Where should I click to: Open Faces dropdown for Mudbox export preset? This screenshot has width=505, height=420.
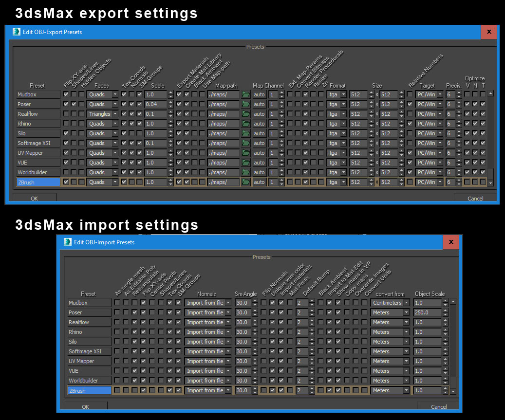pyautogui.click(x=102, y=94)
